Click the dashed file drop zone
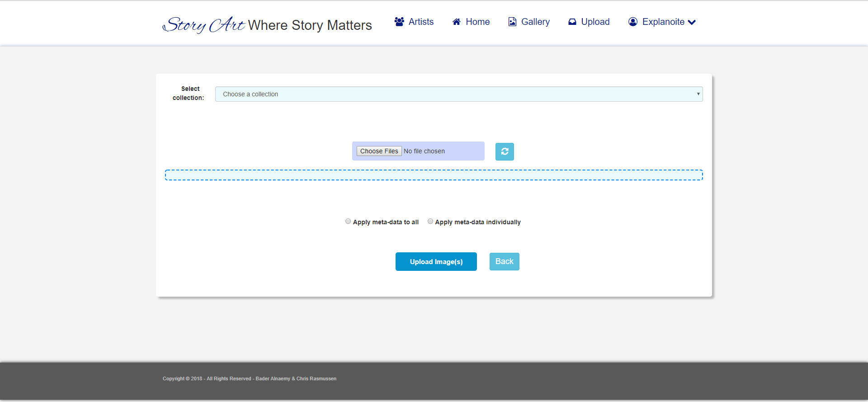This screenshot has width=868, height=402. pos(434,175)
